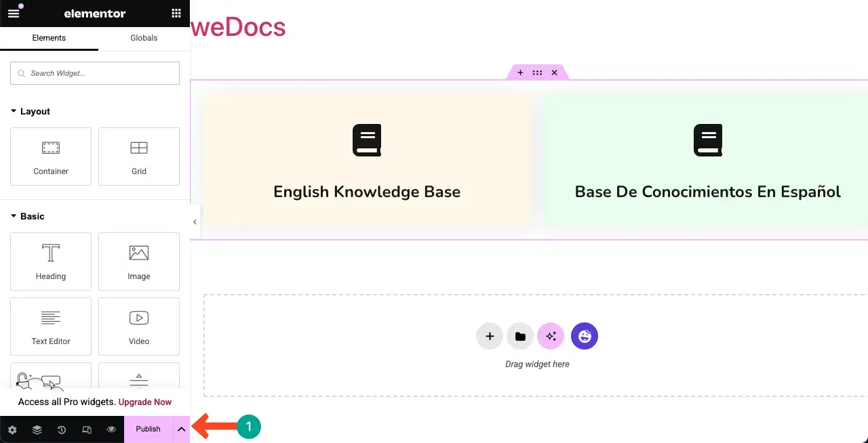Screen dimensions: 868x443
Task: Select the Grid widget
Action: [139, 156]
